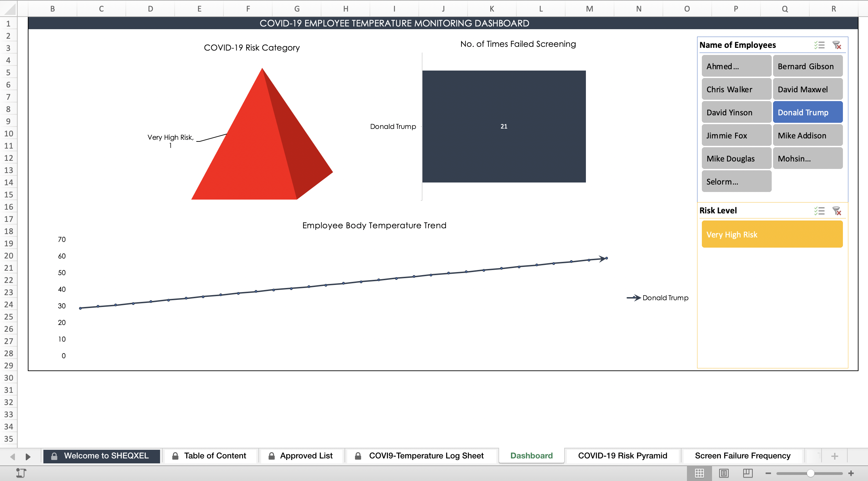
Task: Click the Risk Level slicer header
Action: [718, 210]
